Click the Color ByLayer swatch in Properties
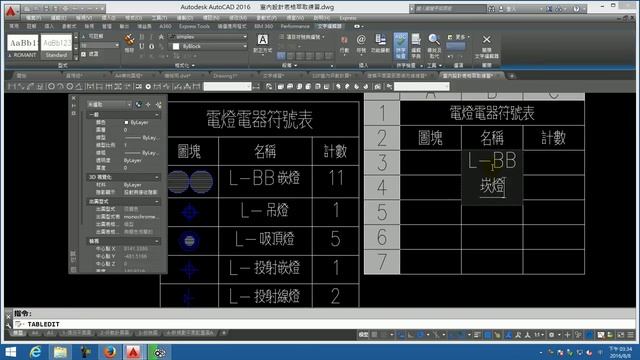 tap(126, 122)
